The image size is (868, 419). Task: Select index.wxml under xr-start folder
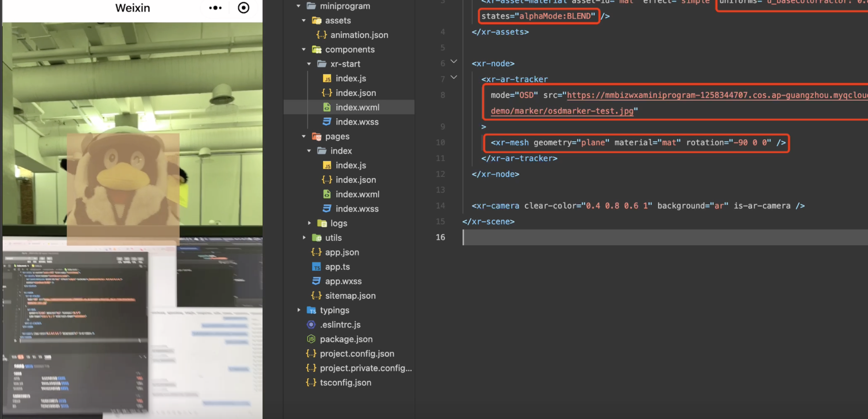coord(357,107)
